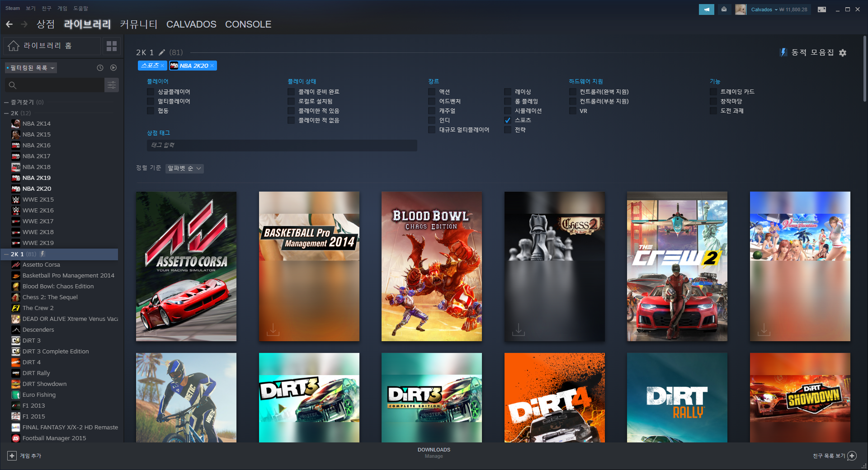Go back with the left arrow
868x470 pixels.
(9, 24)
